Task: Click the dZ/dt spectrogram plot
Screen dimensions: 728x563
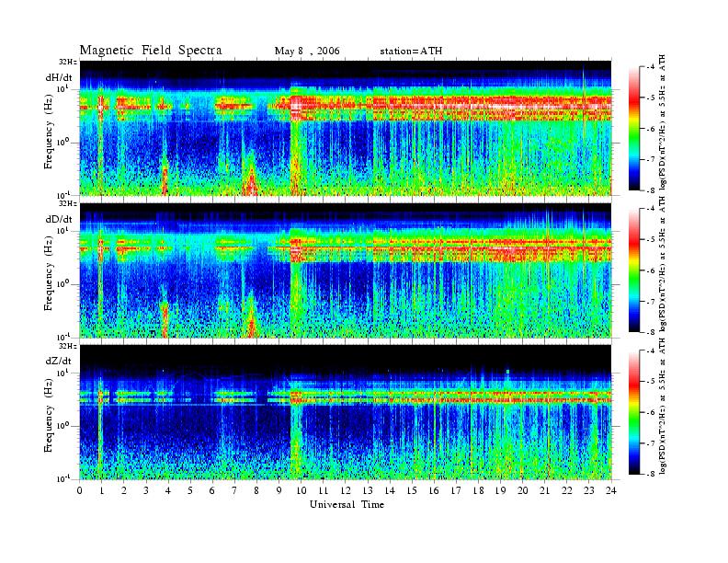Action: [346, 412]
